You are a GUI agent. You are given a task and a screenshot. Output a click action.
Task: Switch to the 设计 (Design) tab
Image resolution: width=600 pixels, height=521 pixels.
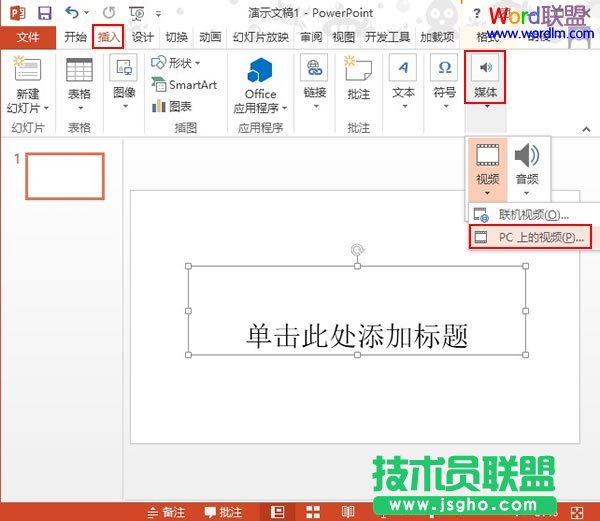click(x=143, y=37)
